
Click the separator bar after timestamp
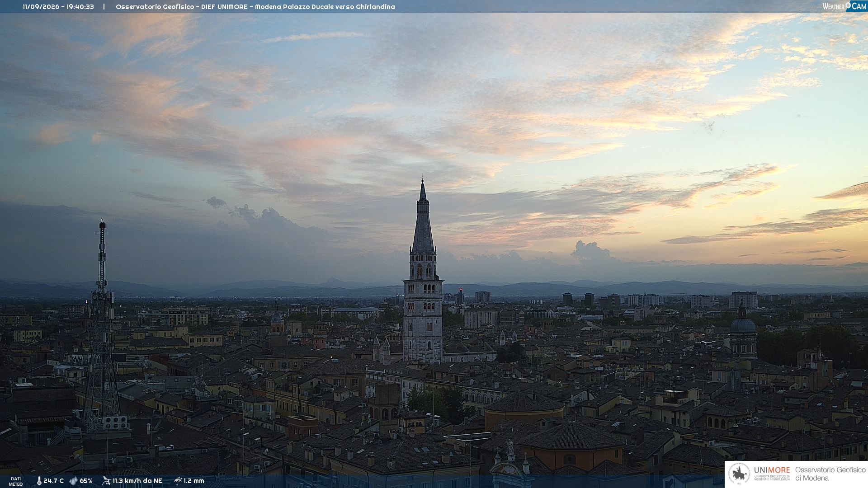(x=104, y=7)
